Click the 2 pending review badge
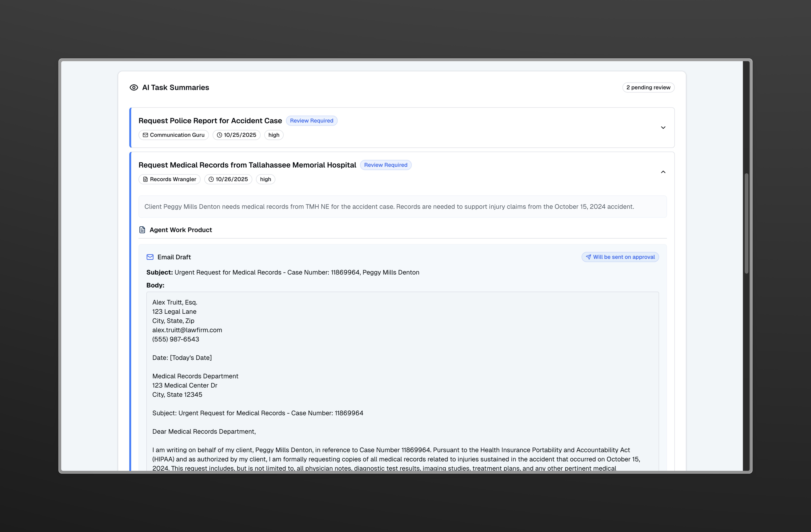This screenshot has width=811, height=532. [648, 88]
